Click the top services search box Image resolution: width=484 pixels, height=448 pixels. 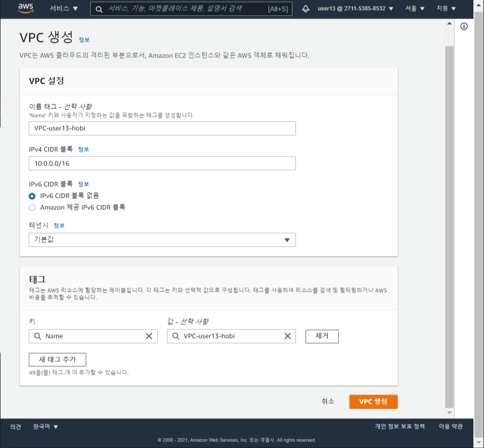(x=191, y=9)
